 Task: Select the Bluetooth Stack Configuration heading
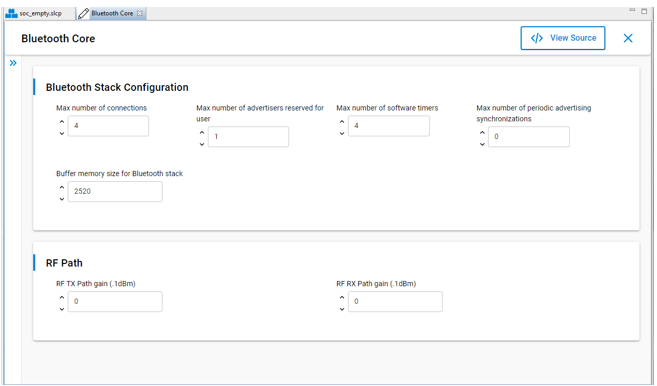[117, 87]
